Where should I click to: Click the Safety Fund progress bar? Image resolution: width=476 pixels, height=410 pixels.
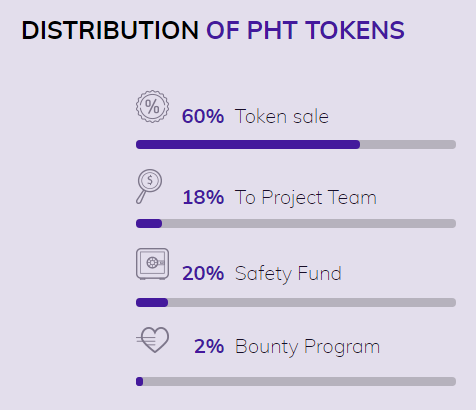tap(296, 302)
